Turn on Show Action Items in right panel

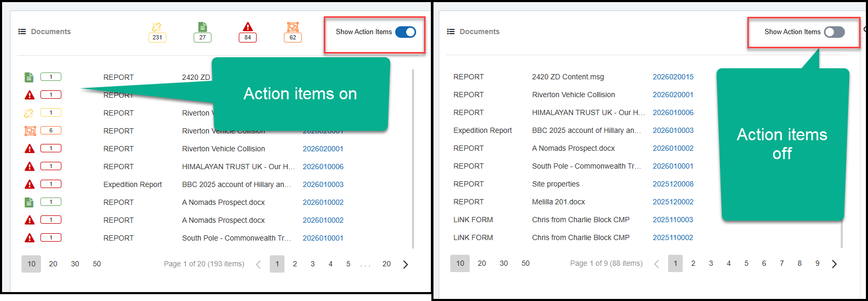coord(834,32)
